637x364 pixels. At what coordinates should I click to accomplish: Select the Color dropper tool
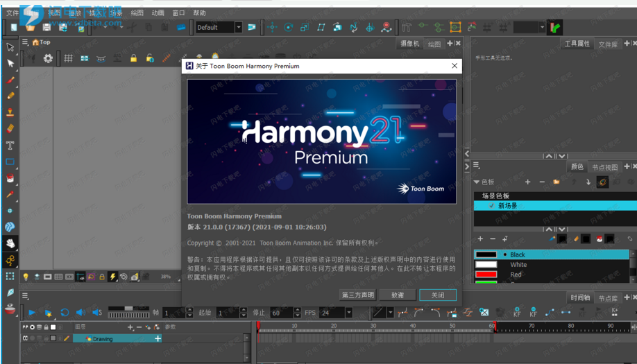tap(10, 194)
